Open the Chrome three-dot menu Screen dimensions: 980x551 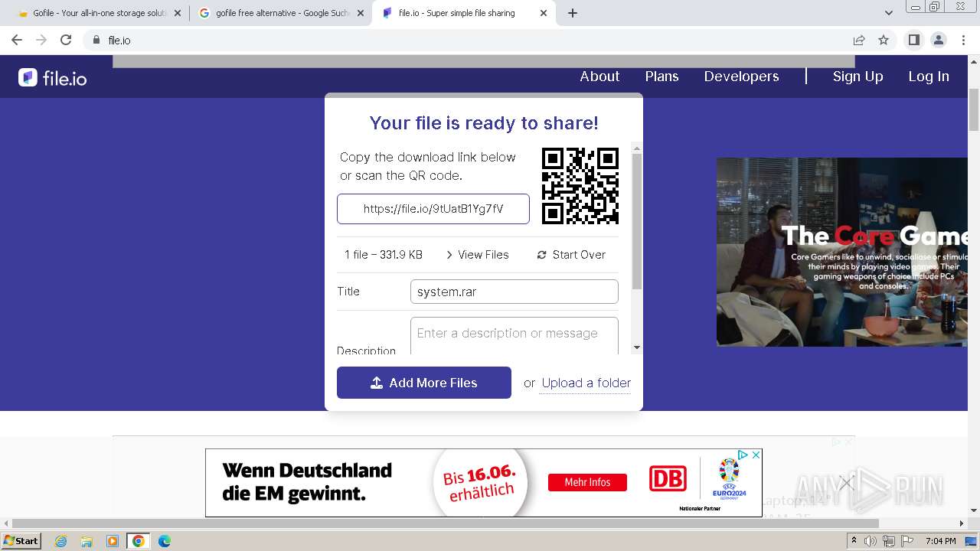coord(963,40)
